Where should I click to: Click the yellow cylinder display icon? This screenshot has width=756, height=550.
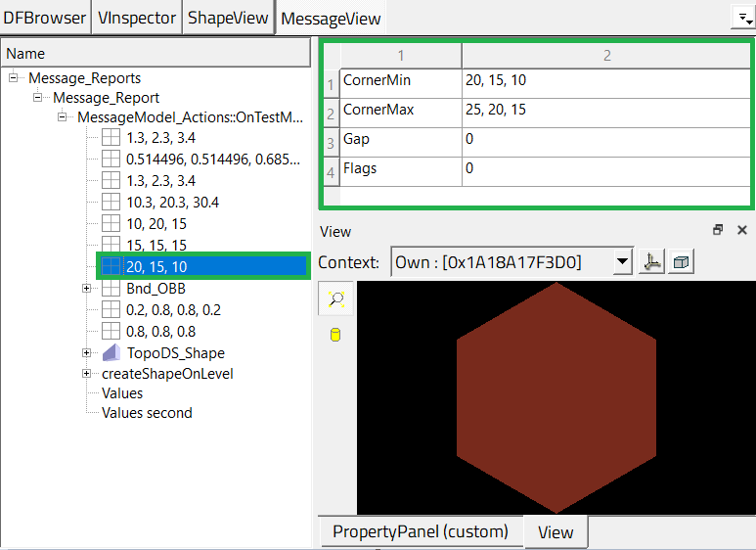click(x=334, y=336)
